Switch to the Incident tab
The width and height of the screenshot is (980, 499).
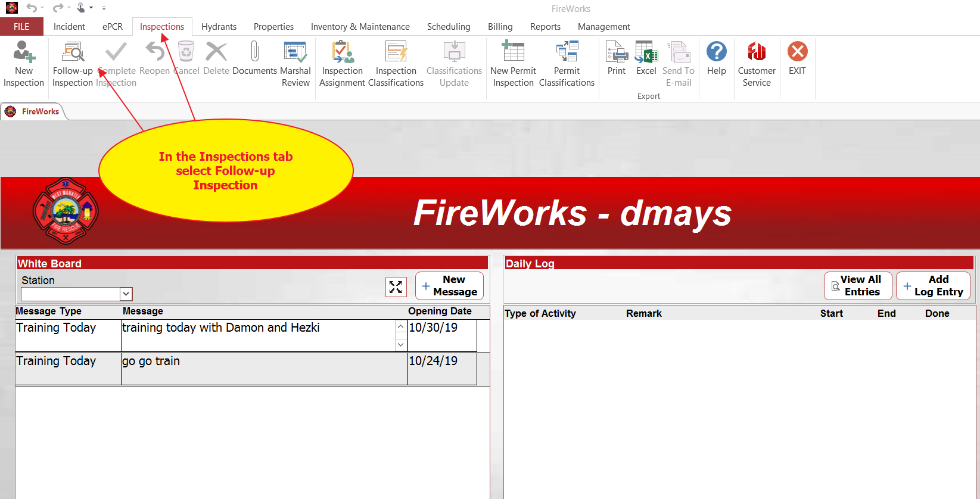69,27
